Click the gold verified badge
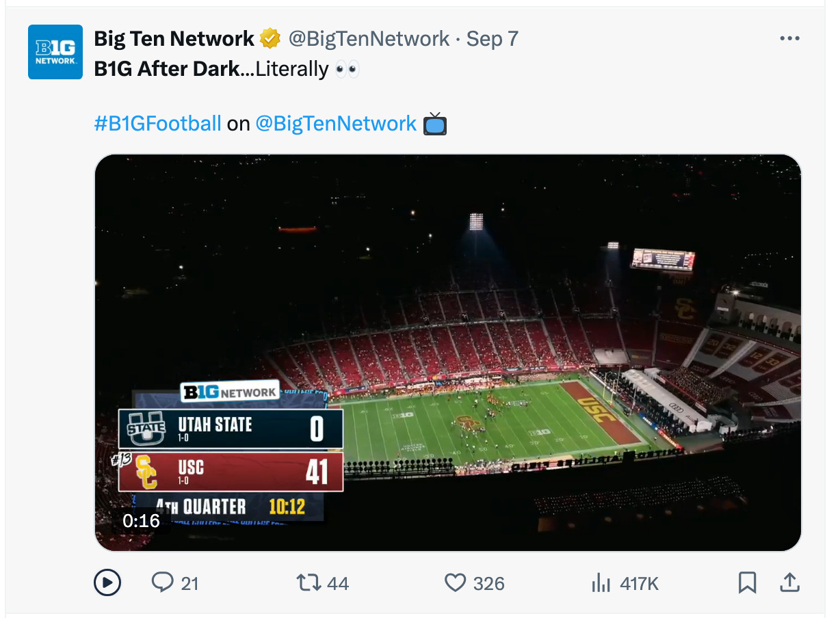 [x=270, y=39]
